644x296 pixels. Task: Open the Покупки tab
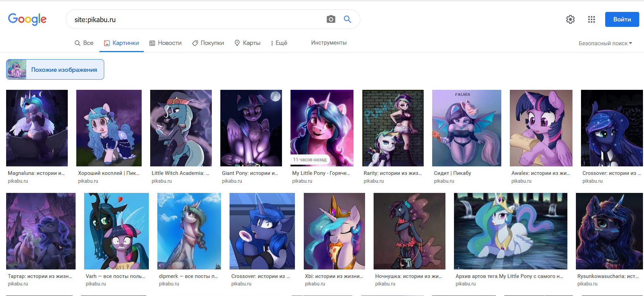click(x=208, y=43)
